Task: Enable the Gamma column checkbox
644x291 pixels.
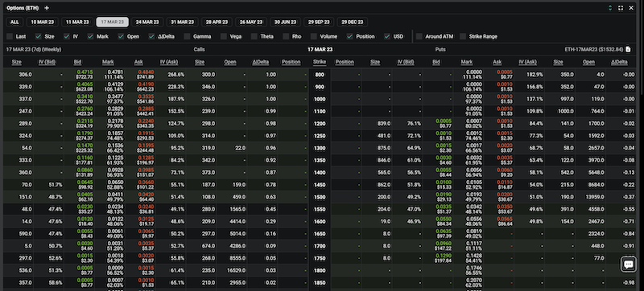Action: (187, 36)
